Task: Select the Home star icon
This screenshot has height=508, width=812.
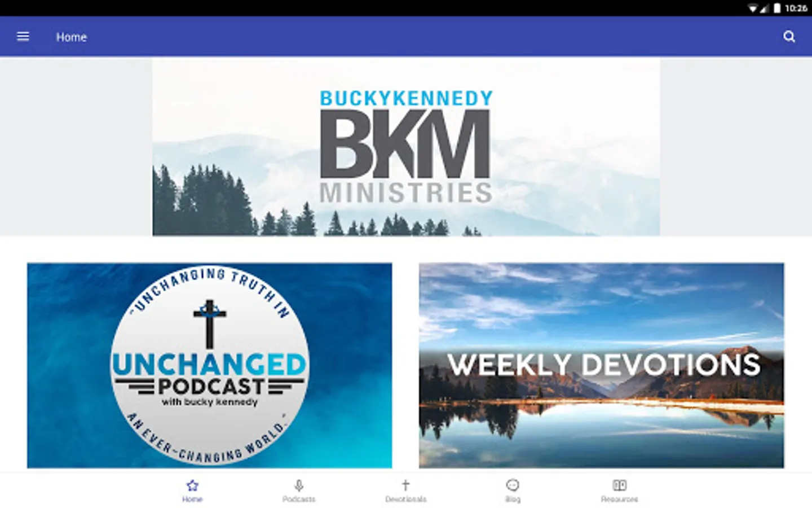Action: [192, 485]
